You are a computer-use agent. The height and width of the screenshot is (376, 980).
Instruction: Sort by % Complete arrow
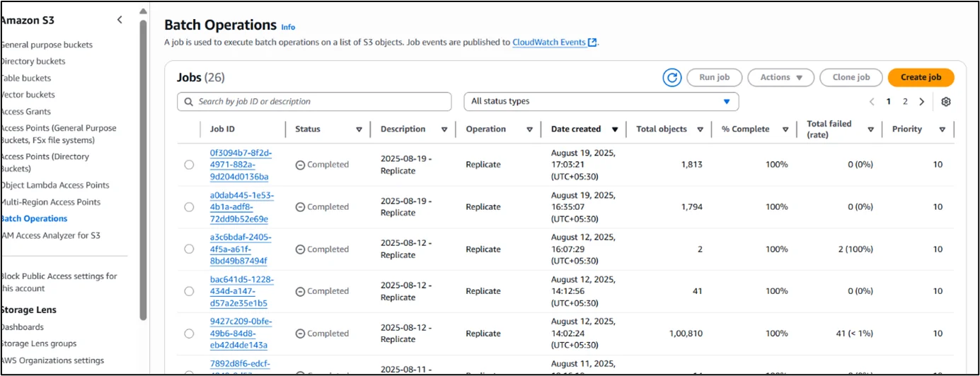point(785,129)
